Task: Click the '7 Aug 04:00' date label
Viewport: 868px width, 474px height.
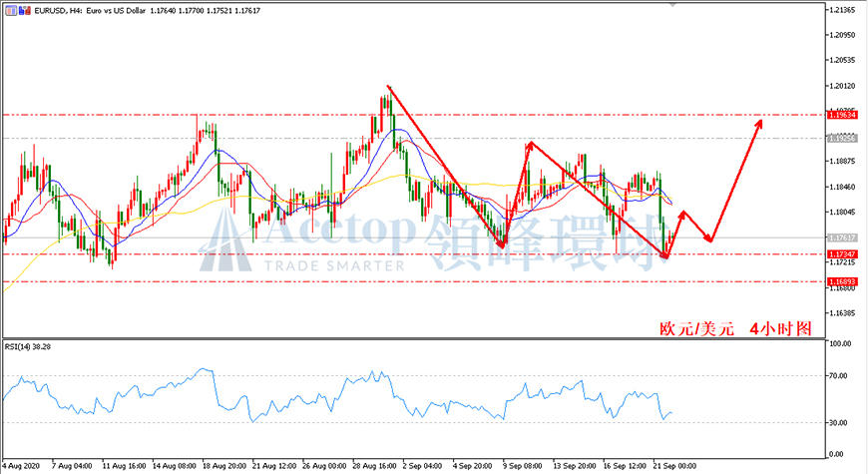Action: coord(72,466)
